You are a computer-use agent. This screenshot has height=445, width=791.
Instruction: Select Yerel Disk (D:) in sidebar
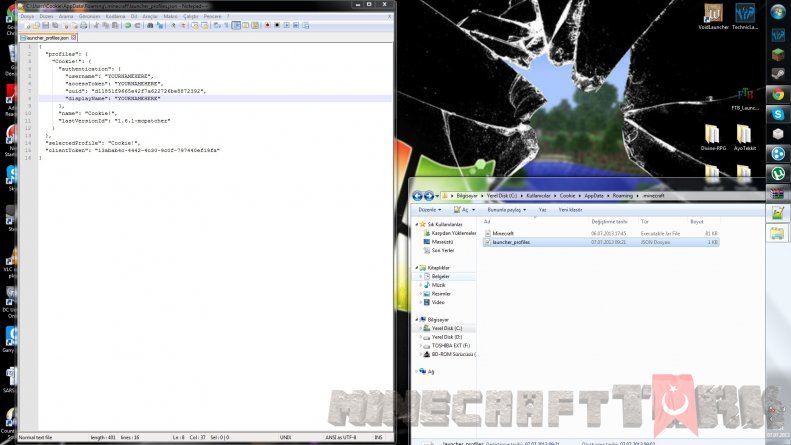click(x=446, y=337)
